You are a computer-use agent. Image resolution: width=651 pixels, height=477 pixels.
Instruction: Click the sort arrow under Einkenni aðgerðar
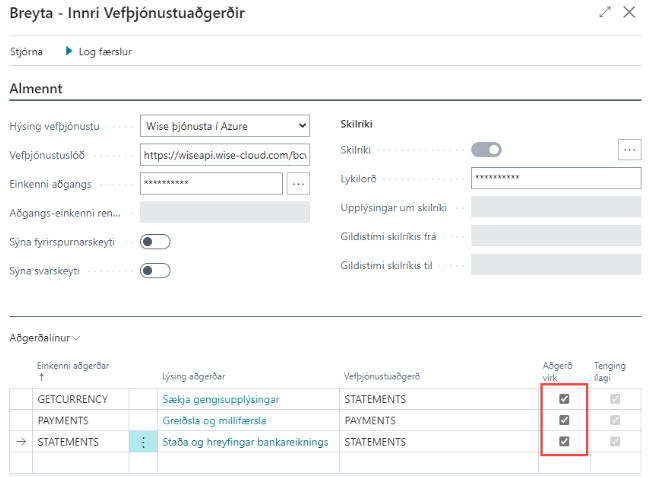tap(40, 379)
